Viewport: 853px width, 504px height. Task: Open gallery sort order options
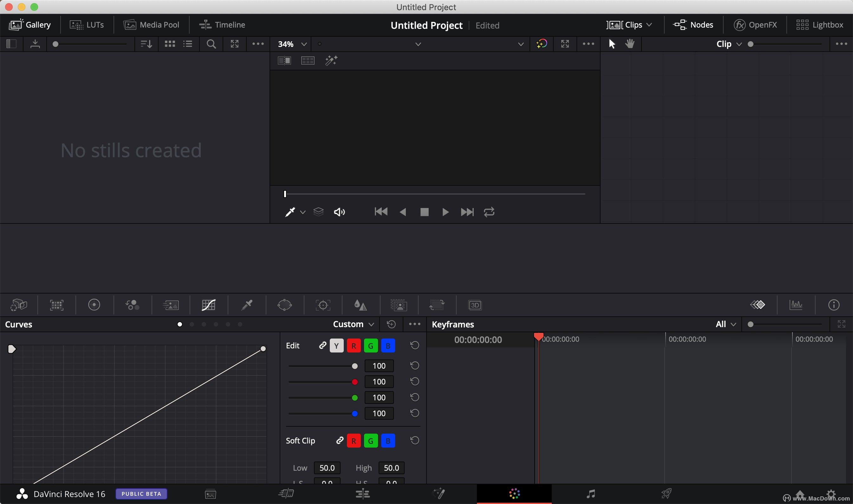pyautogui.click(x=146, y=44)
